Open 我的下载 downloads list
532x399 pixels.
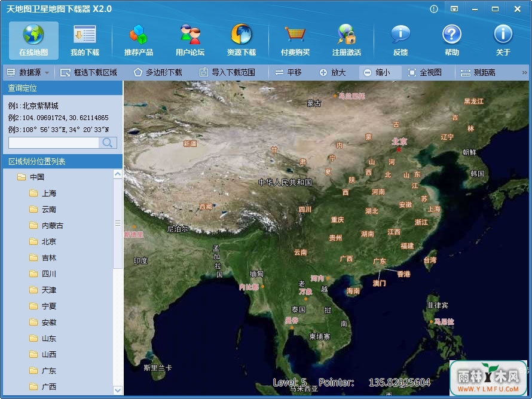(85, 40)
